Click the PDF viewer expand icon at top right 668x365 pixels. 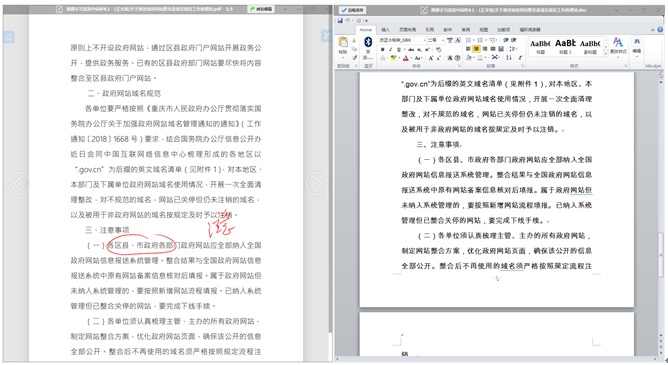pyautogui.click(x=326, y=36)
